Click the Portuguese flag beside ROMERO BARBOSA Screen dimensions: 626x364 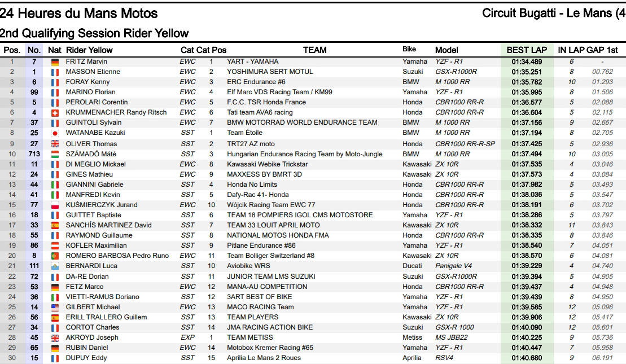tap(55, 256)
